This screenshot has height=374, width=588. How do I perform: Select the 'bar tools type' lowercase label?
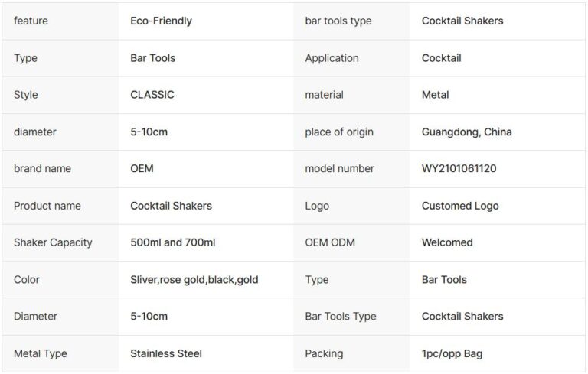[x=338, y=21]
